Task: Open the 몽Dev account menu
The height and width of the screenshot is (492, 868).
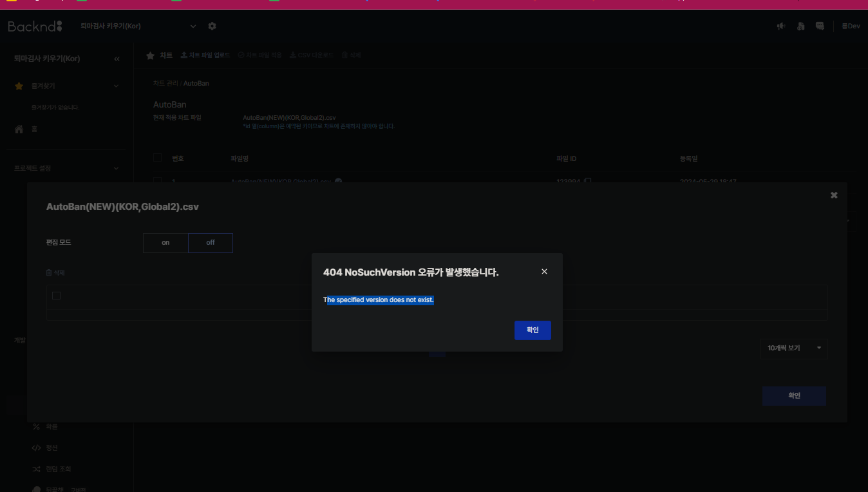Action: pos(851,26)
